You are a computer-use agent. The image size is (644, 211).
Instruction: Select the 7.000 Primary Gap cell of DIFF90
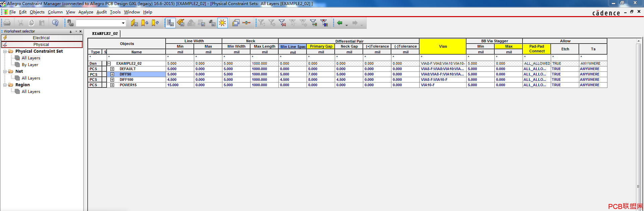[321, 74]
